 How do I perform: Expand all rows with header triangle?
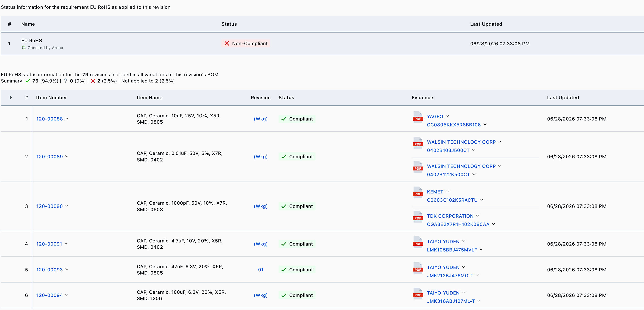click(11, 97)
